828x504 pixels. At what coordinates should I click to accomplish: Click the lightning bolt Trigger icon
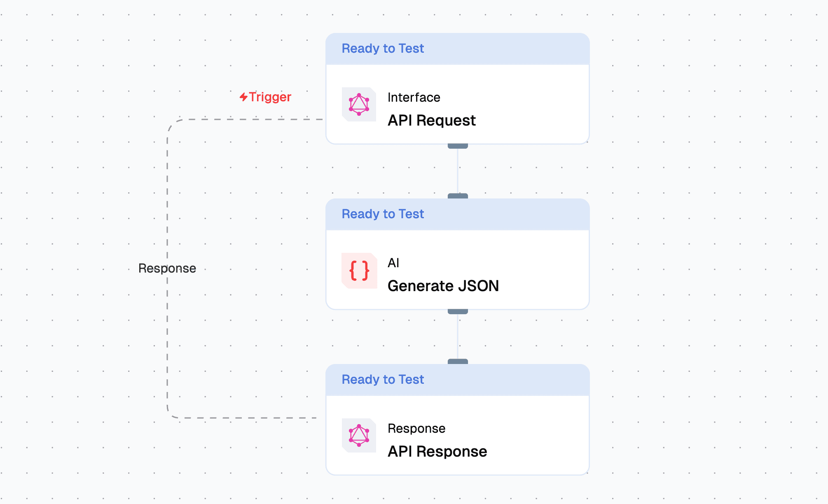coord(243,97)
